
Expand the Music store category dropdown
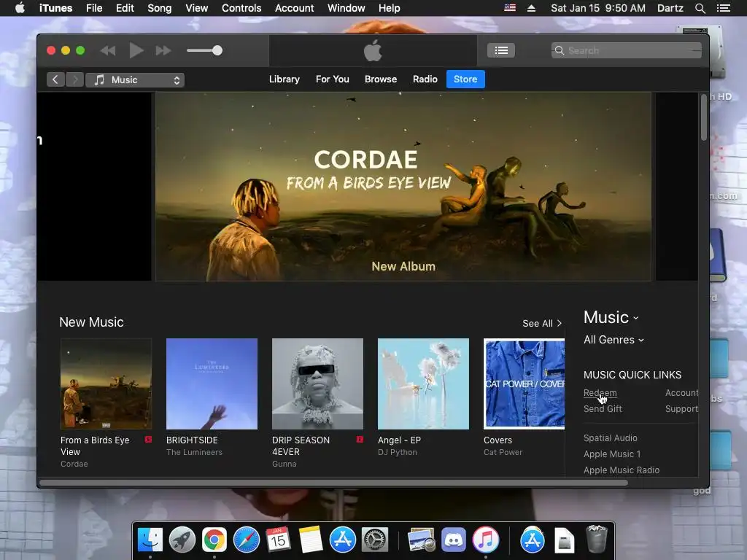611,318
